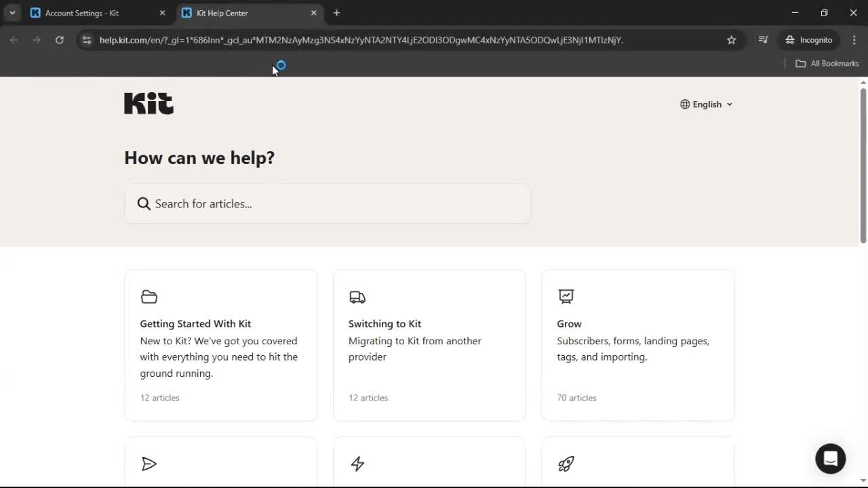Bookmark this page with the star icon
This screenshot has height=488, width=868.
732,40
